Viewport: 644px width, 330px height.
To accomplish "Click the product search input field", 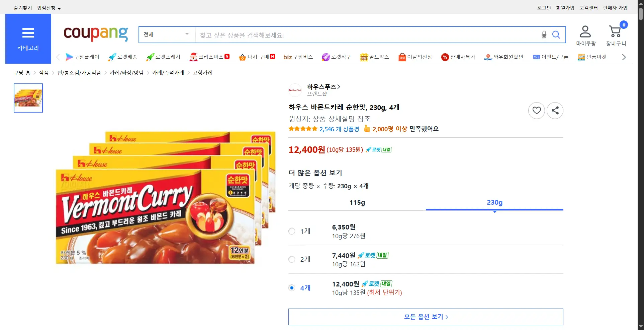I will tap(366, 35).
